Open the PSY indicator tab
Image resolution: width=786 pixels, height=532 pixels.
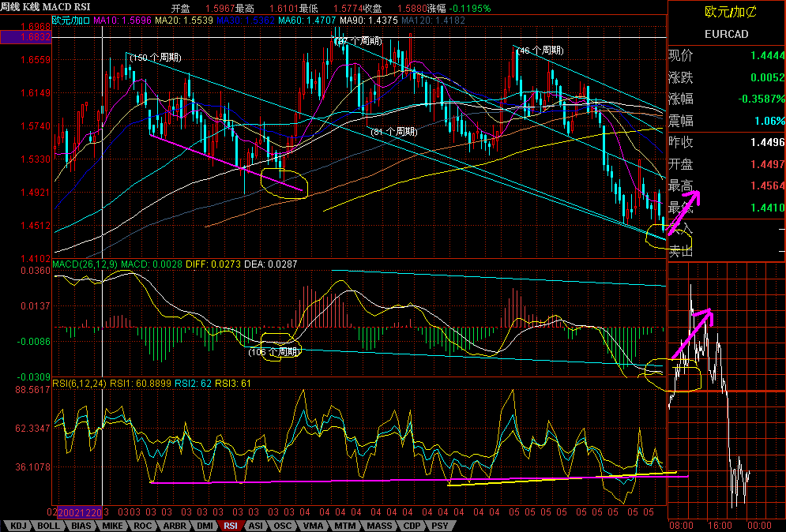[x=438, y=525]
